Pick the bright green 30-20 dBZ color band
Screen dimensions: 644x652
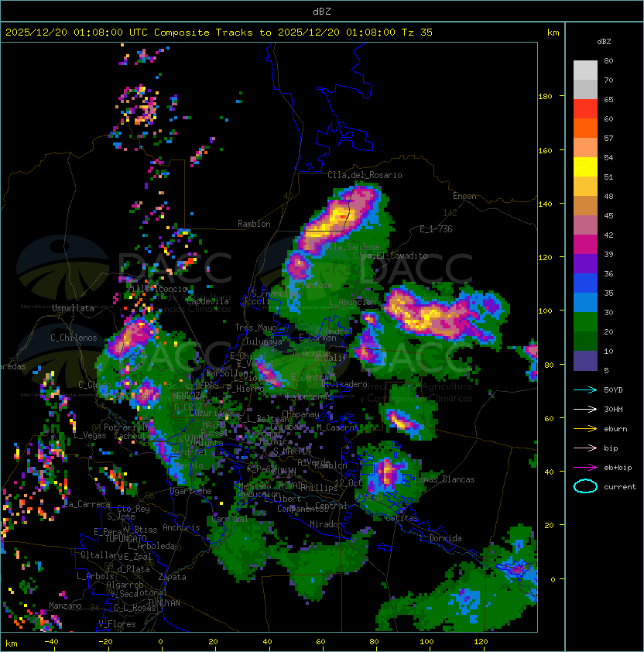tap(585, 322)
